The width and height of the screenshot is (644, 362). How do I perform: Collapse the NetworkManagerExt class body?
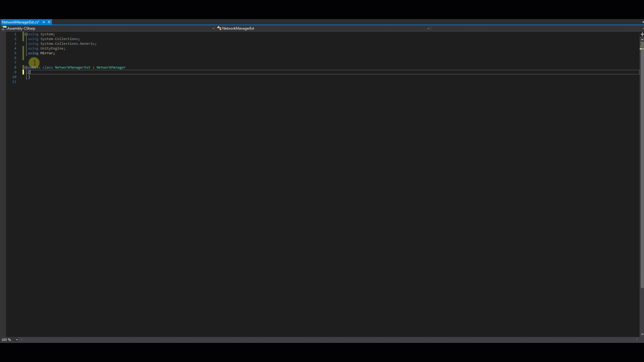26,67
